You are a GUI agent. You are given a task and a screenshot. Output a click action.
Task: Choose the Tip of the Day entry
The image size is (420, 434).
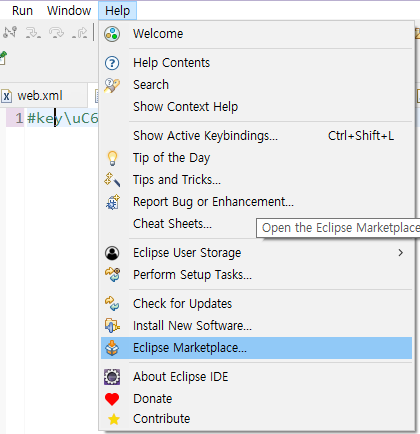[256, 158]
